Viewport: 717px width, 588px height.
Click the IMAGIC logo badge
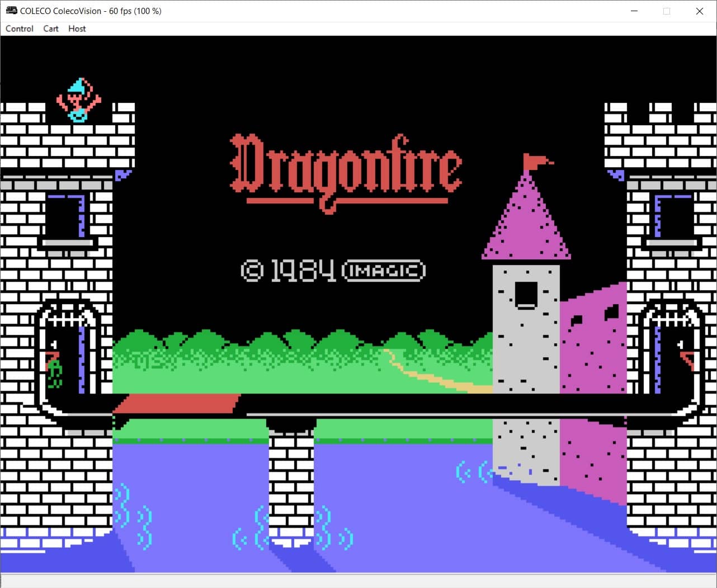(384, 271)
